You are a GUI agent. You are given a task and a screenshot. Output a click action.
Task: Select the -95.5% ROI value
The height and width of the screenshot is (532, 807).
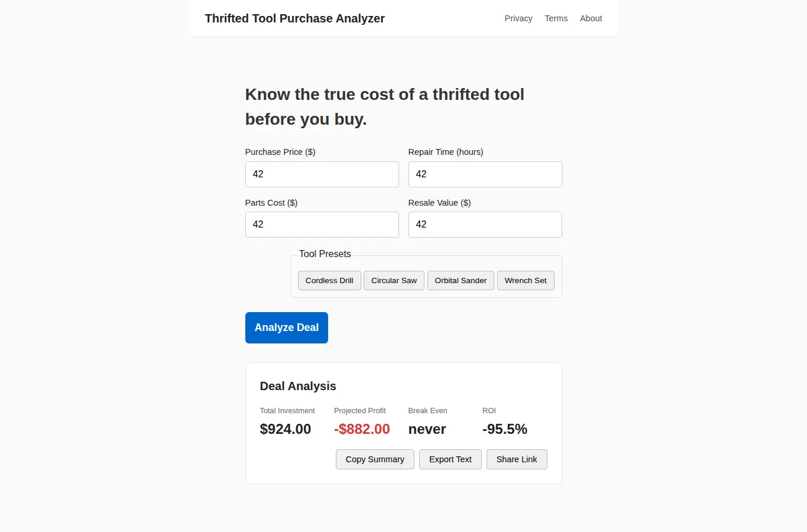(x=505, y=429)
